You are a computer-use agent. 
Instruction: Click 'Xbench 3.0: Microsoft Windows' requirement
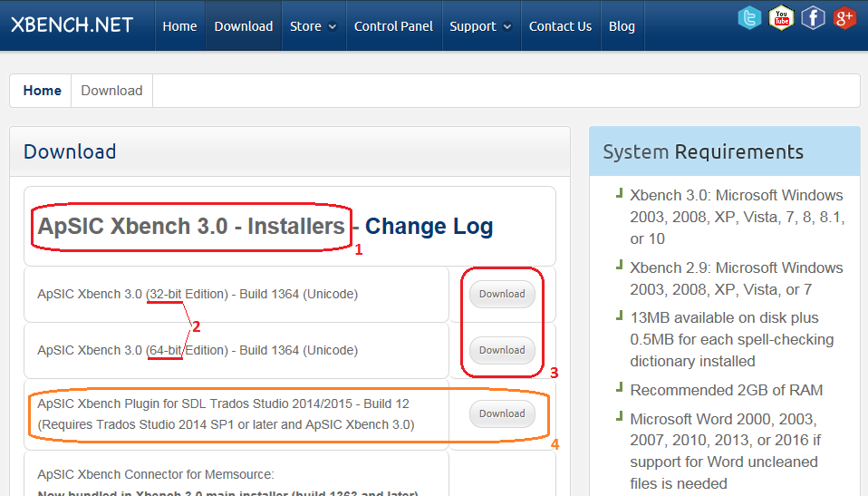pos(737,217)
